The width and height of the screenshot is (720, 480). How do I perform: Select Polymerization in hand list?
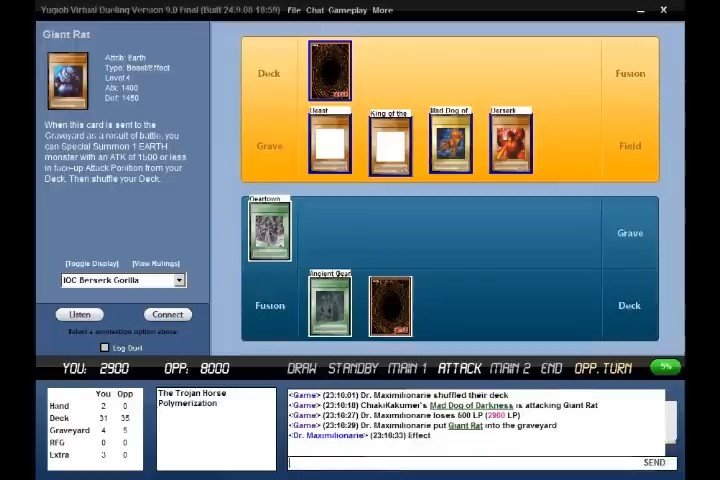pyautogui.click(x=187, y=403)
